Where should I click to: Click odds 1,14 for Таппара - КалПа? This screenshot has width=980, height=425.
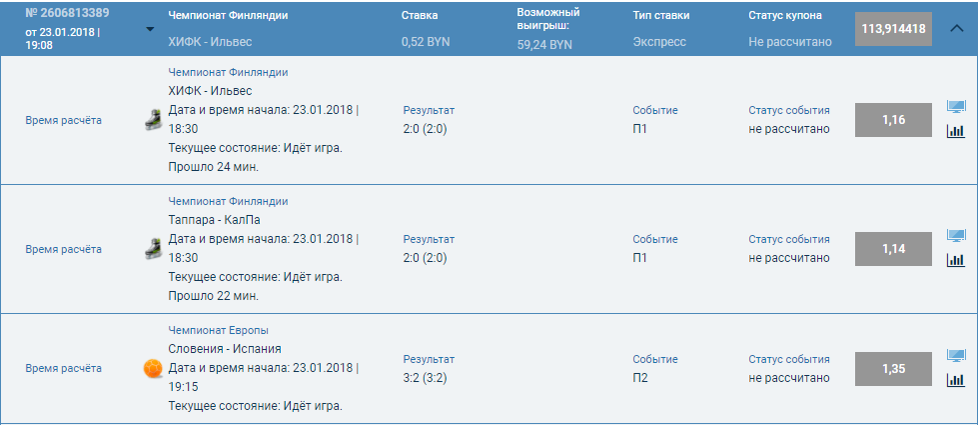click(x=893, y=249)
